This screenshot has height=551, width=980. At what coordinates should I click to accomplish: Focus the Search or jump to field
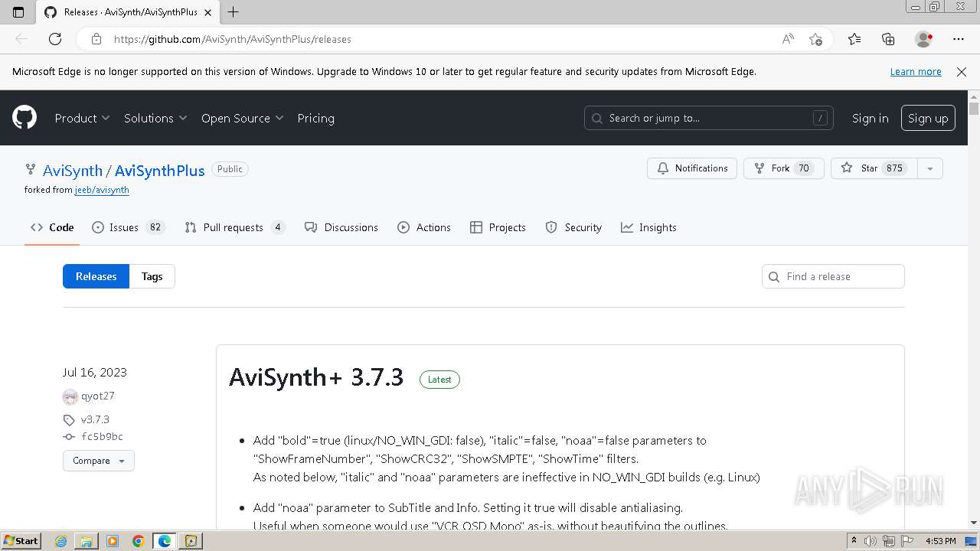708,118
